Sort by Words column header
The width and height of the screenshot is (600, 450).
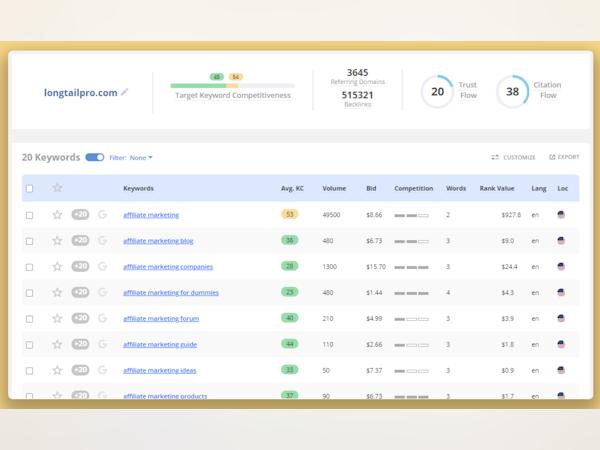456,188
